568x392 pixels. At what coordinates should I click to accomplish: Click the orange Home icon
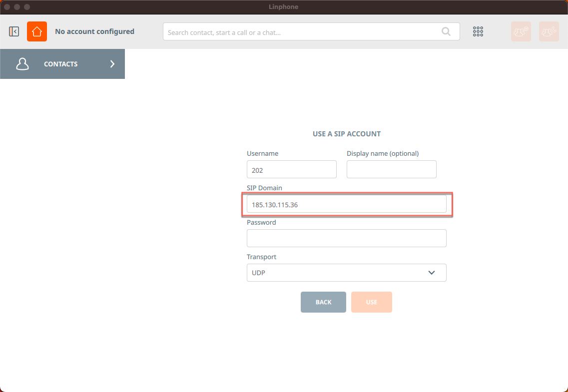point(37,31)
